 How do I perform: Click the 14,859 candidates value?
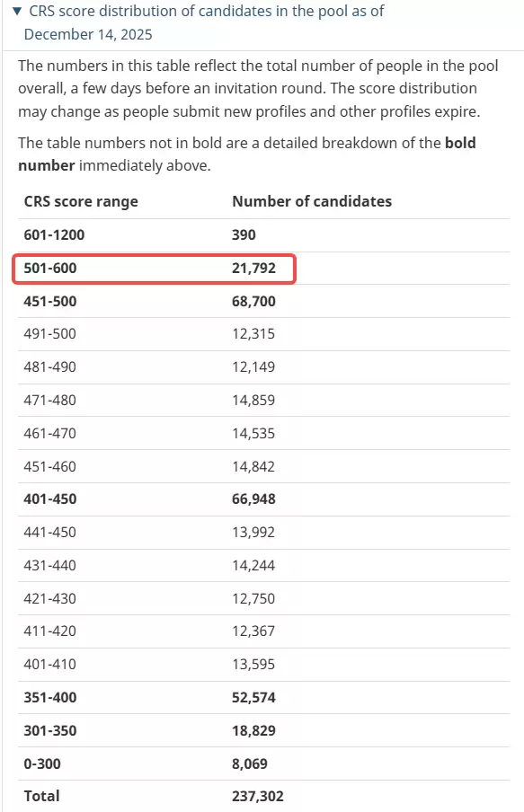[x=253, y=401]
